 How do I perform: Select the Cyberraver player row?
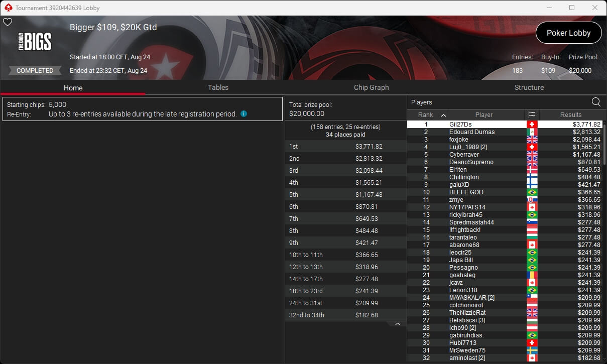click(505, 155)
